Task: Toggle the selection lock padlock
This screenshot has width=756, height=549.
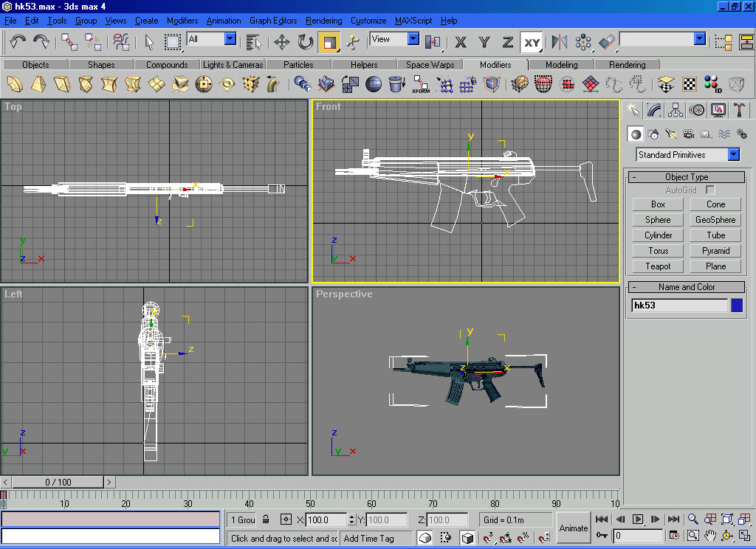Action: tap(266, 519)
